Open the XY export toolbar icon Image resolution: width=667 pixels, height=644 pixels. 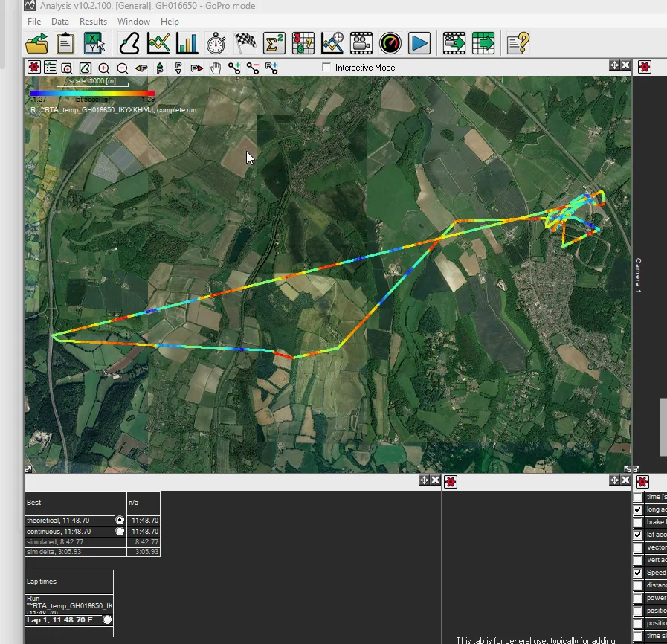point(94,43)
